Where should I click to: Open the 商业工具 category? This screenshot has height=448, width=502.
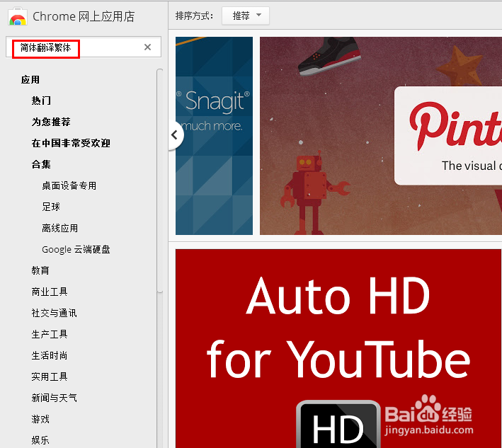click(x=50, y=292)
